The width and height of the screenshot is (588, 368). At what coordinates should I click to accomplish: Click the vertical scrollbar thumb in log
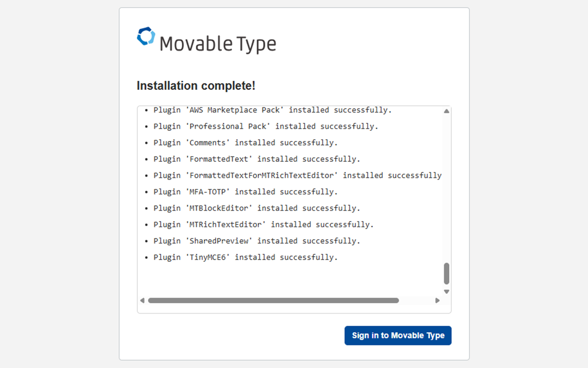point(446,273)
